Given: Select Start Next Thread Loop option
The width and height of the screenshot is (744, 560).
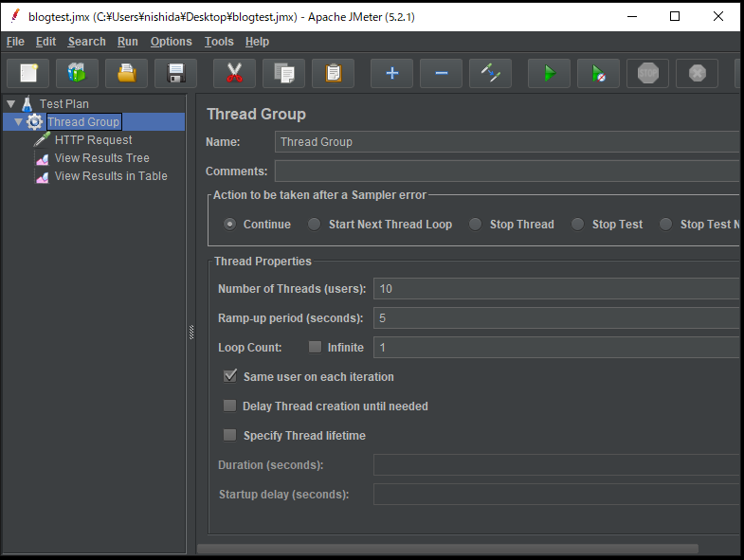Looking at the screenshot, I should coord(314,224).
